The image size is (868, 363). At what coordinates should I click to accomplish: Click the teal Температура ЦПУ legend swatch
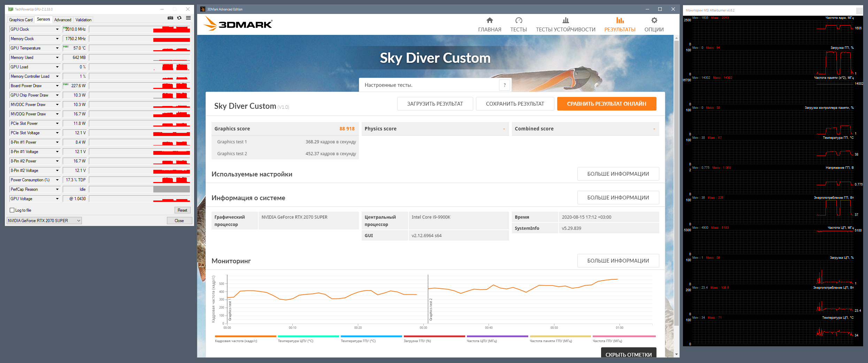308,336
